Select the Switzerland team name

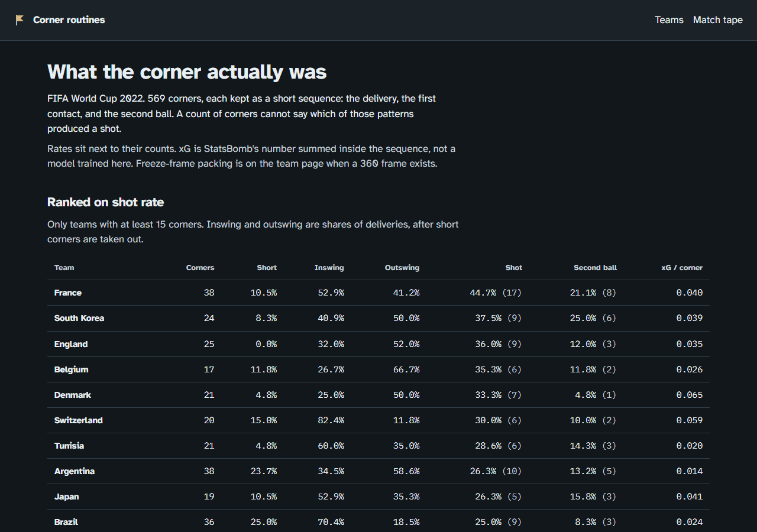point(79,420)
